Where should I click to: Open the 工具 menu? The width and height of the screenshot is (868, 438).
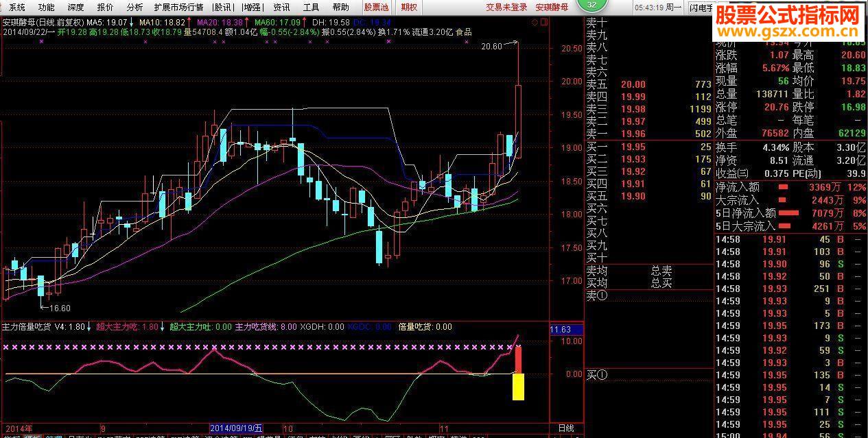pyautogui.click(x=311, y=7)
